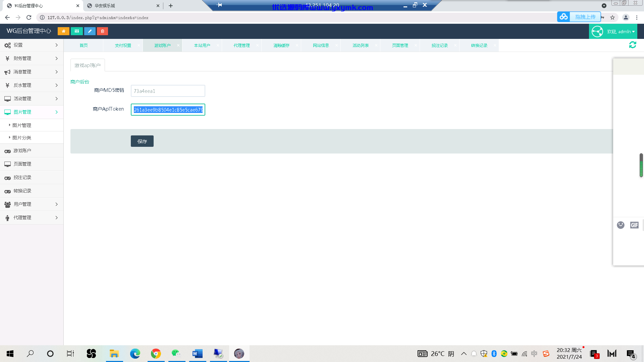The height and width of the screenshot is (362, 644).
Task: Expand the 消息管理 sidebar menu
Action: coord(32,72)
